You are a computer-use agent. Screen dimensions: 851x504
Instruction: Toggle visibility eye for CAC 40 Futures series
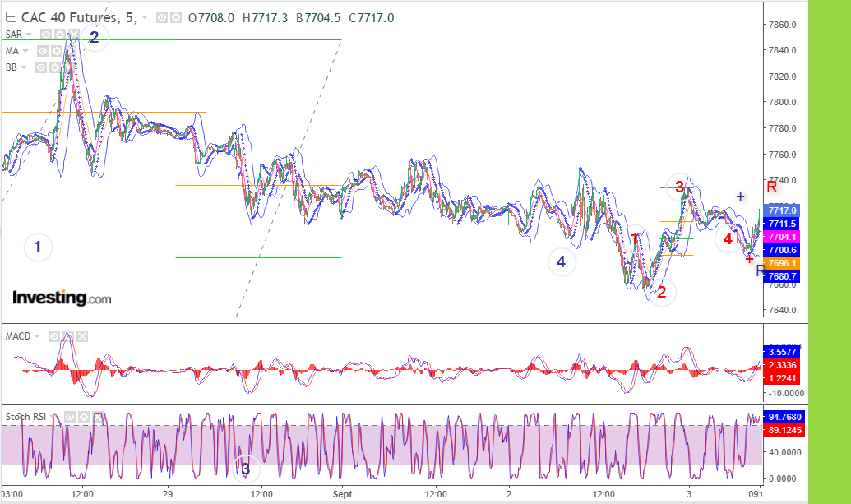(162, 18)
